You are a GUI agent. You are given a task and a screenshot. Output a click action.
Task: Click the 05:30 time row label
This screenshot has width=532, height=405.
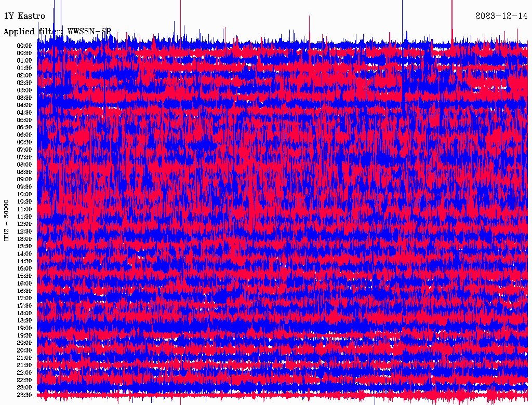24,128
